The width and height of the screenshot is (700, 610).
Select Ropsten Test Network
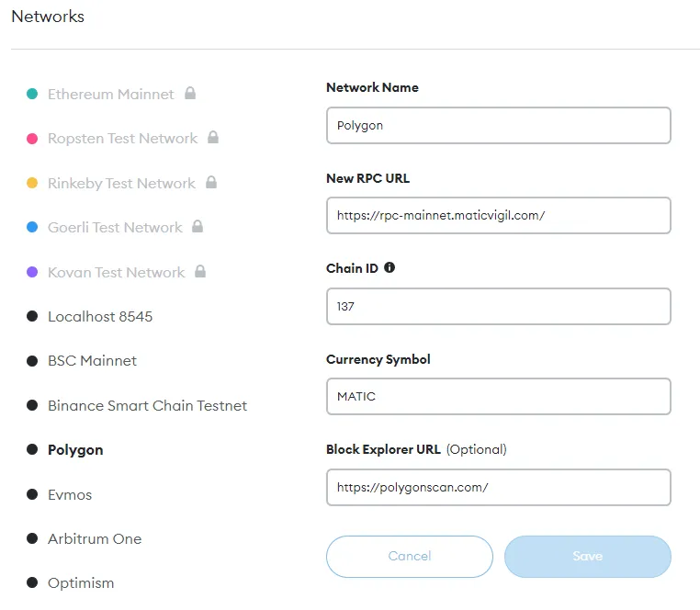(x=122, y=139)
